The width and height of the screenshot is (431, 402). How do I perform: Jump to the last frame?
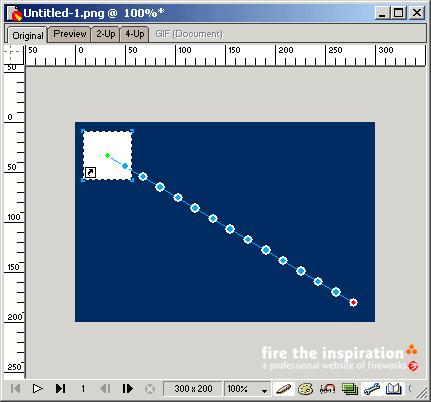click(x=60, y=389)
